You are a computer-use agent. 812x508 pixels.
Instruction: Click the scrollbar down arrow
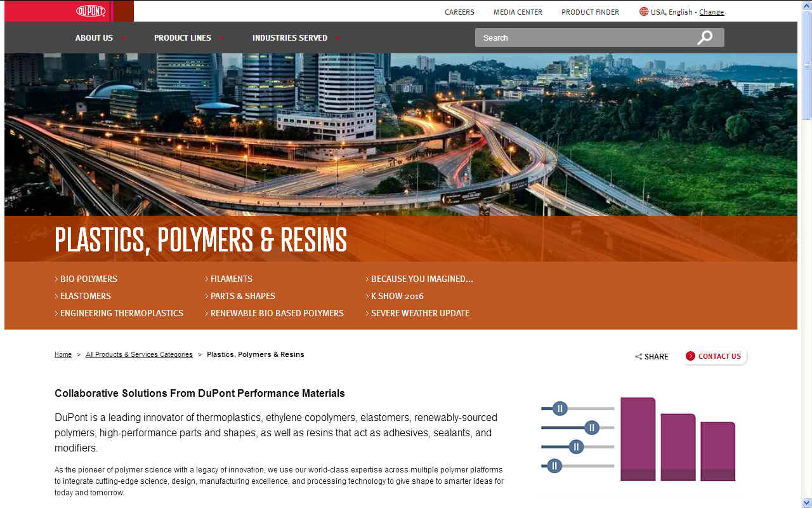tap(807, 503)
